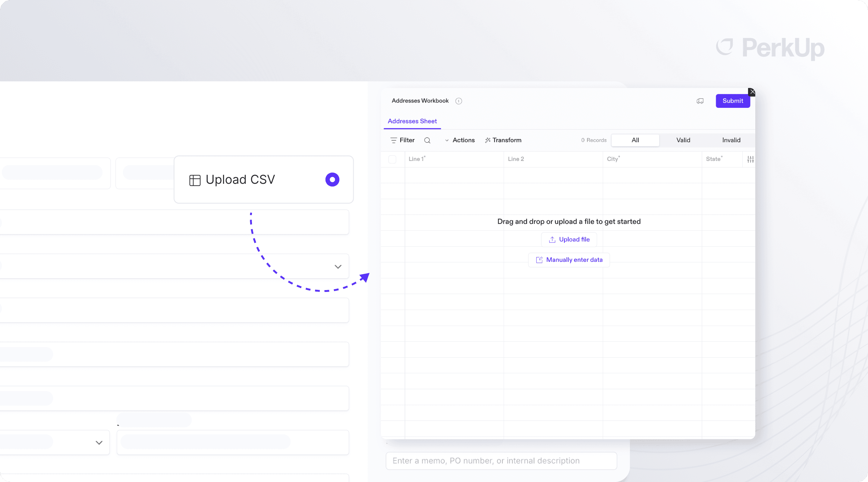
Task: Open the wide dropdown with chevron
Action: coord(338,267)
